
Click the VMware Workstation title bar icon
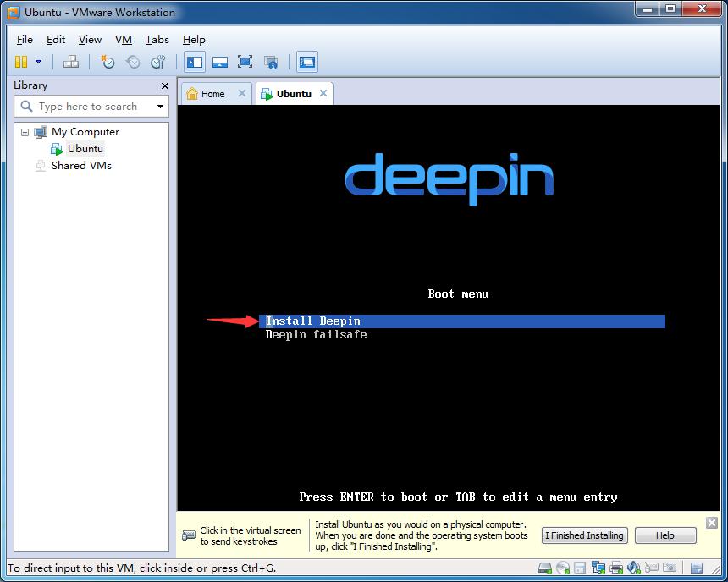(14, 13)
